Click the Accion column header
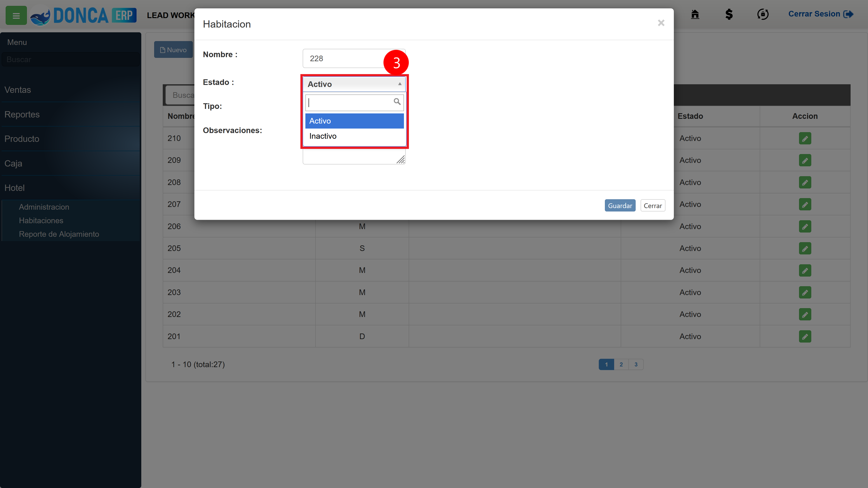The height and width of the screenshot is (488, 868). [x=805, y=116]
